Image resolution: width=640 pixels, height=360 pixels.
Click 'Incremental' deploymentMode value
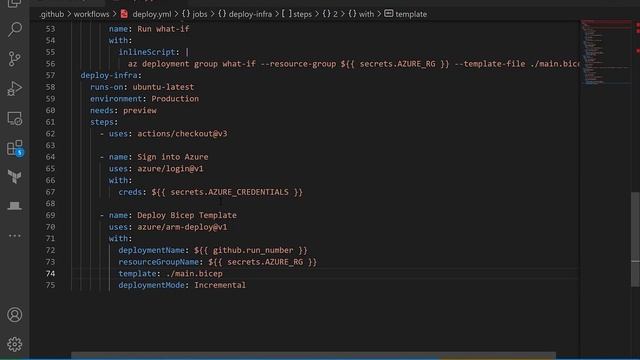pyautogui.click(x=220, y=285)
